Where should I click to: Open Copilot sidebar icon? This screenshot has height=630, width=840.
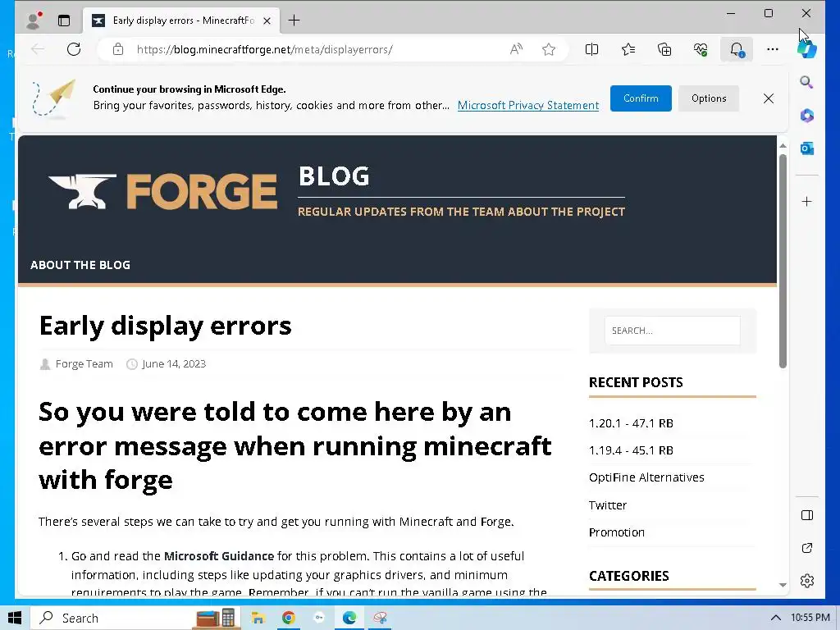point(807,49)
